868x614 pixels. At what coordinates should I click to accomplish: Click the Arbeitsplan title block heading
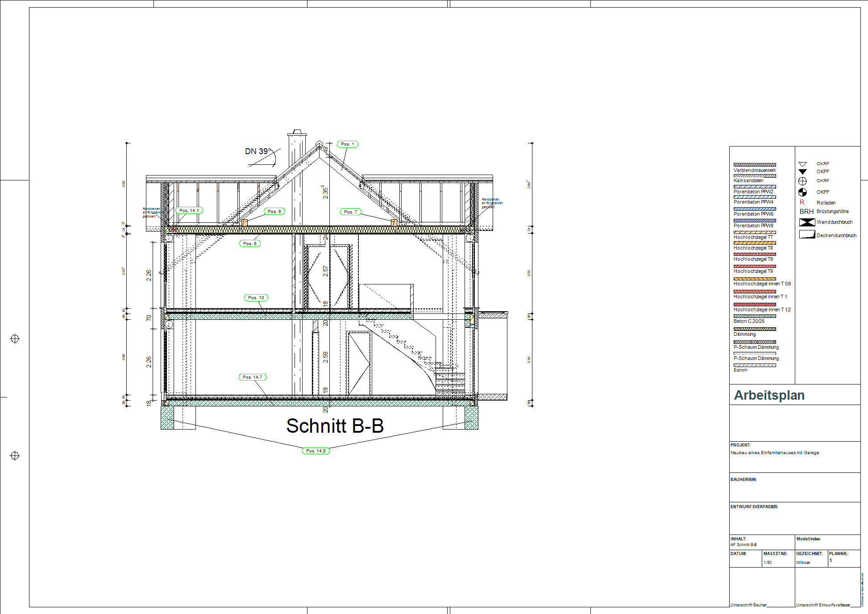tap(769, 395)
